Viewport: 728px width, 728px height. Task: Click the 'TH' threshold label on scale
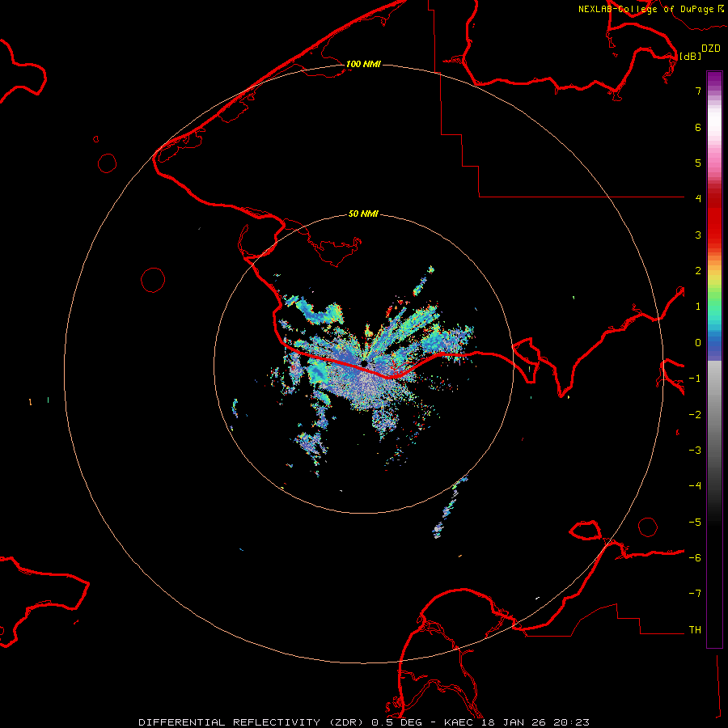coord(695,630)
